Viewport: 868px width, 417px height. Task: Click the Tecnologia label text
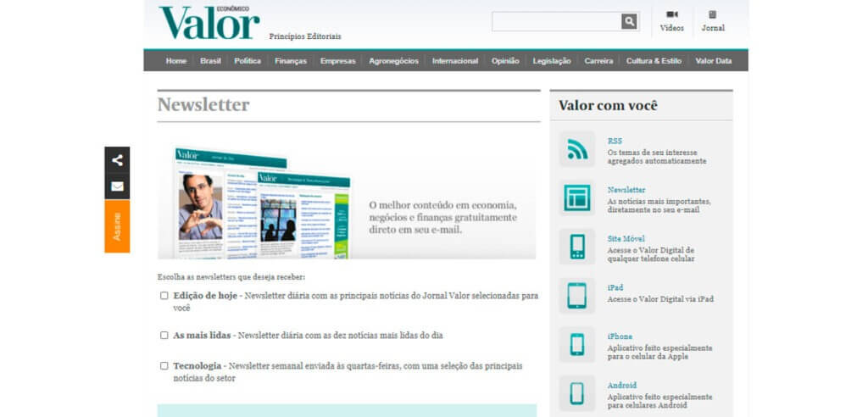pyautogui.click(x=197, y=366)
